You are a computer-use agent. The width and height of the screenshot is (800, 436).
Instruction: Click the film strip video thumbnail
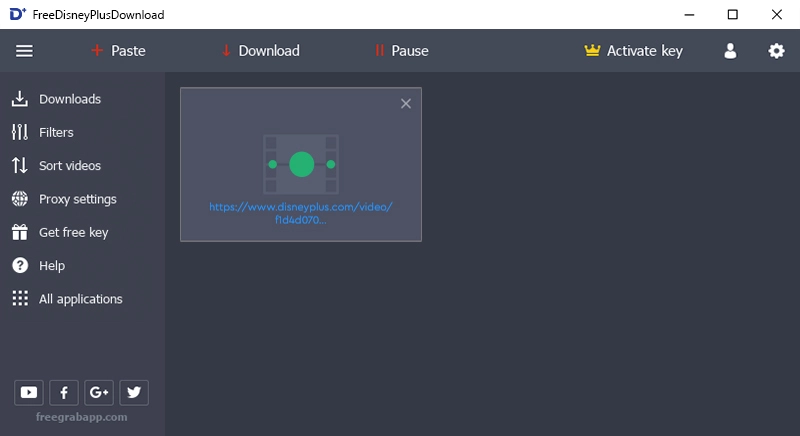301,164
